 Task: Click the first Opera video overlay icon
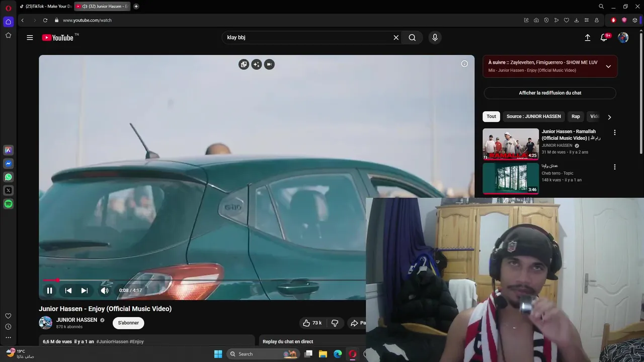[244, 64]
